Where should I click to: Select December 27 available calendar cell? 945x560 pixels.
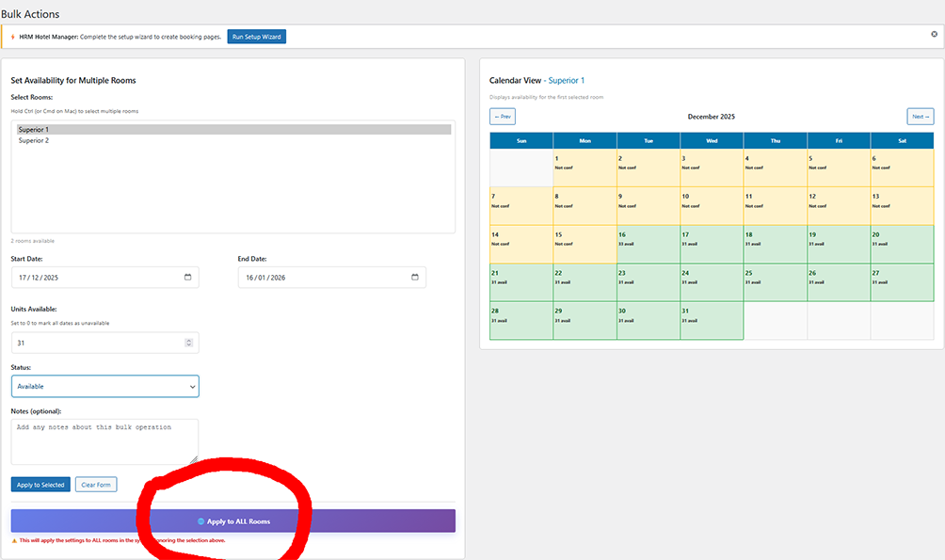click(x=903, y=282)
